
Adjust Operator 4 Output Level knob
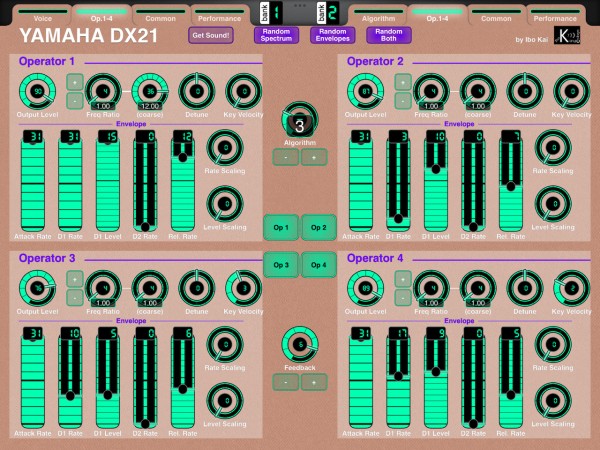coord(365,289)
